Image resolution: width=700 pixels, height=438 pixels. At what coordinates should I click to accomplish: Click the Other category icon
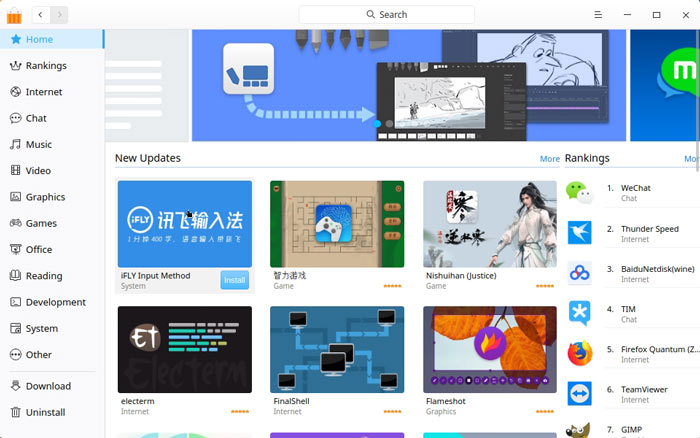pyautogui.click(x=16, y=355)
